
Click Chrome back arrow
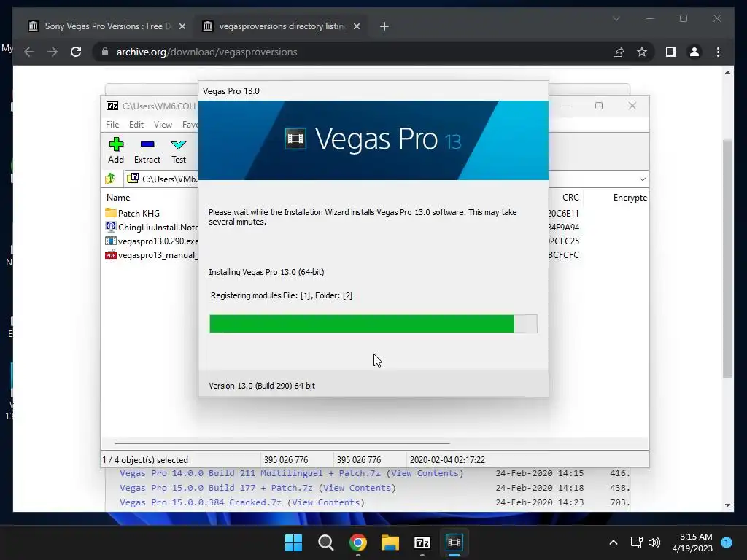pos(29,52)
